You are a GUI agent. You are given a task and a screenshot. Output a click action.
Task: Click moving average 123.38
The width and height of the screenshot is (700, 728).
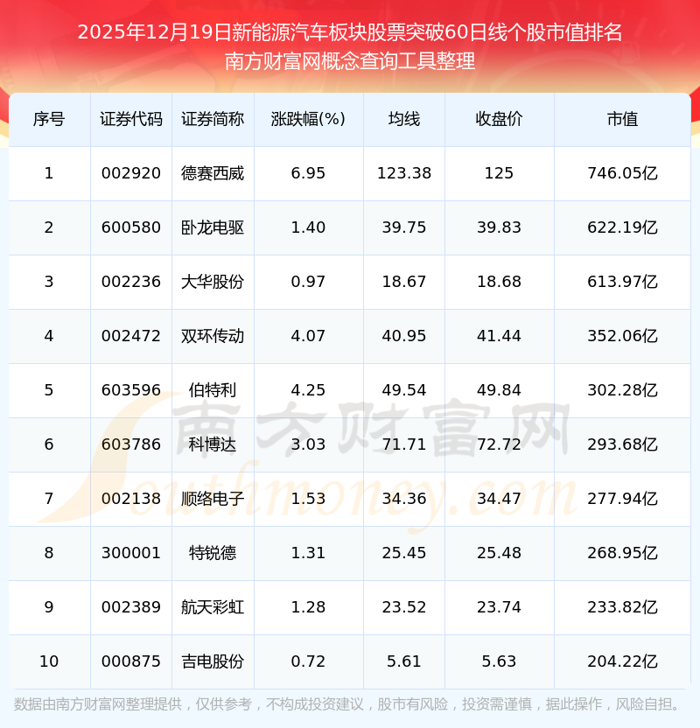point(404,173)
